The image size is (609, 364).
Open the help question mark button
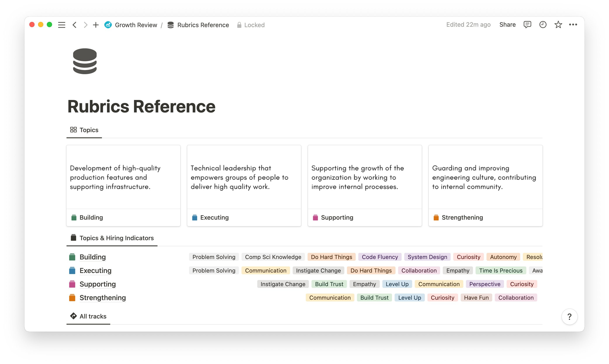coord(569,316)
